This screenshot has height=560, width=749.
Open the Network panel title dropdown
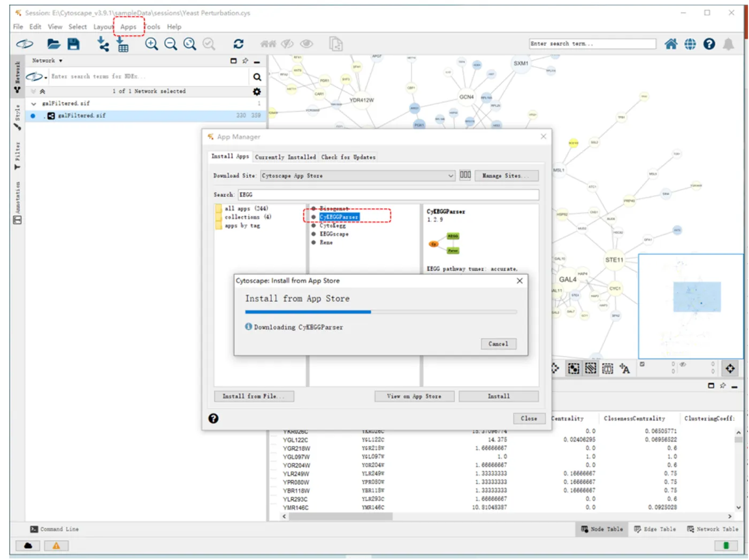pos(47,60)
